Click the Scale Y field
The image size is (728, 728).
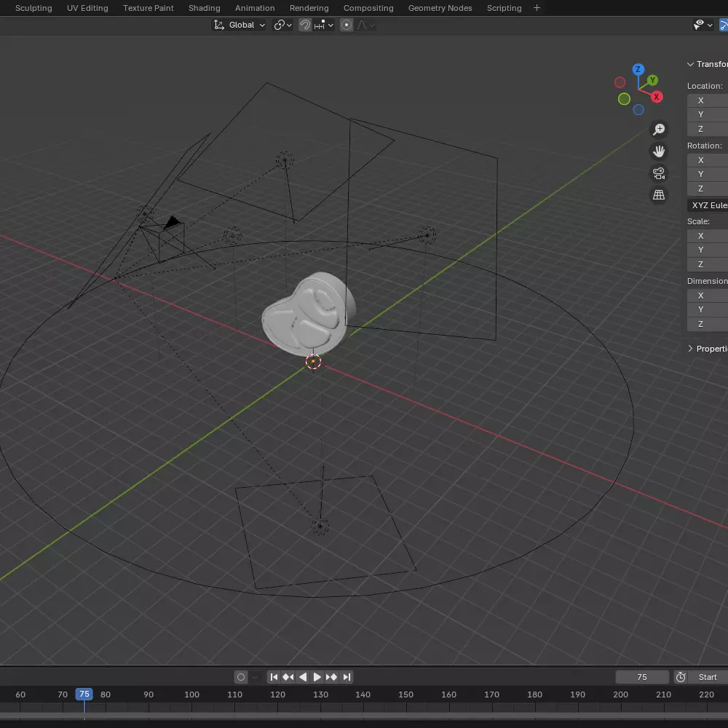[708, 250]
